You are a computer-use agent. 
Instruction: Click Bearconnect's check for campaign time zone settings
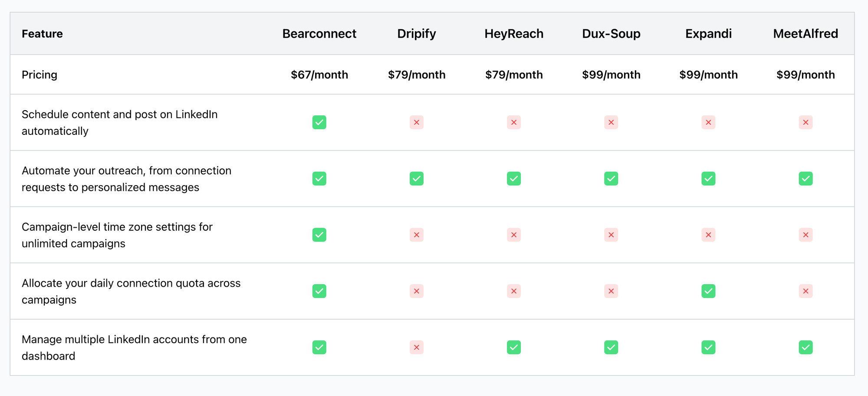[x=319, y=235]
